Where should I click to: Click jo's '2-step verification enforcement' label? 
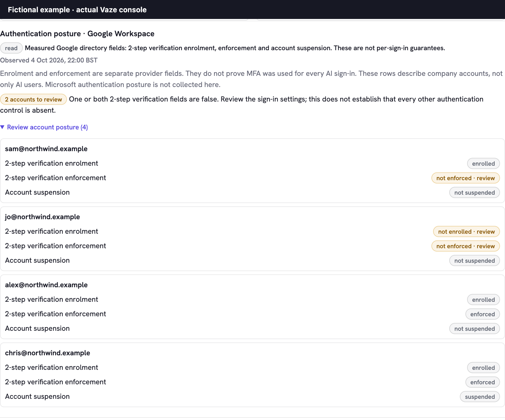pos(55,246)
